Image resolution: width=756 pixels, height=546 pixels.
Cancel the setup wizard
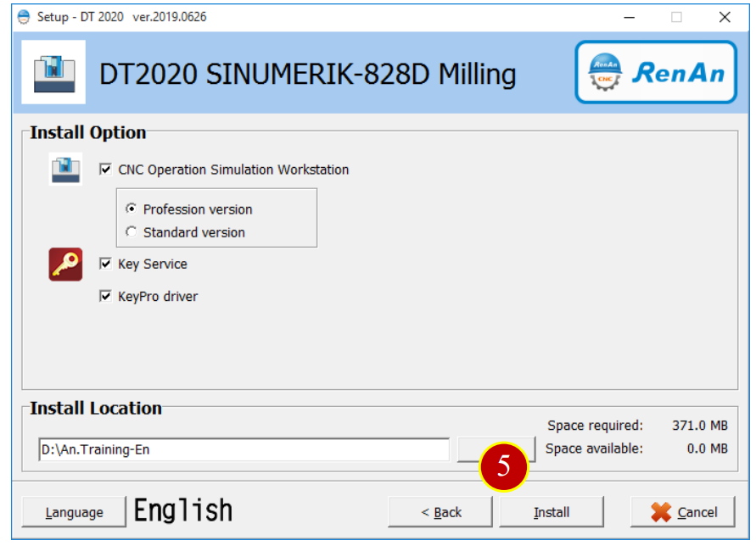(683, 512)
